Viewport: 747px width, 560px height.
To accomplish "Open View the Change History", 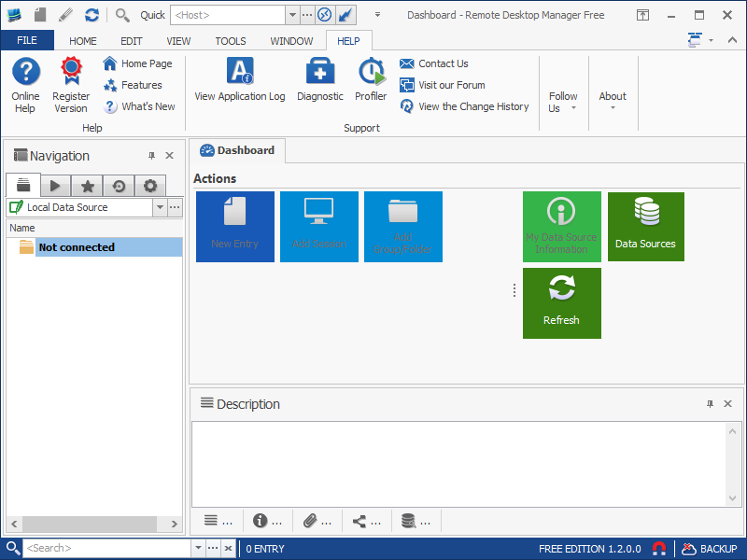I will (x=464, y=106).
